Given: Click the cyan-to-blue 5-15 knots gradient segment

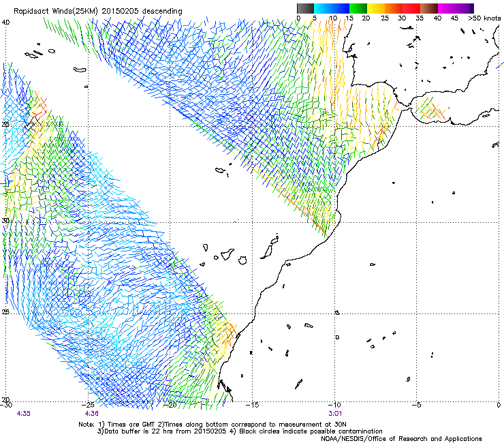Looking at the screenshot, I should click(x=332, y=8).
